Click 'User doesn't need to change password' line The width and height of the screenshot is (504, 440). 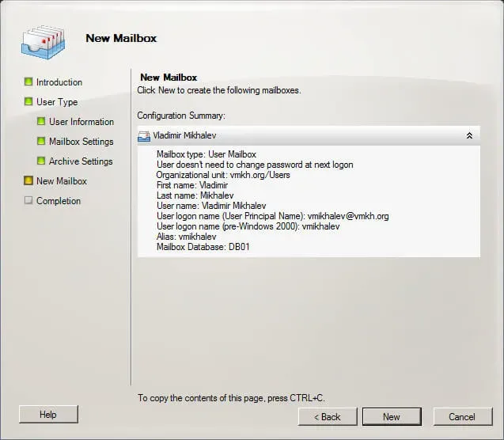coord(255,165)
